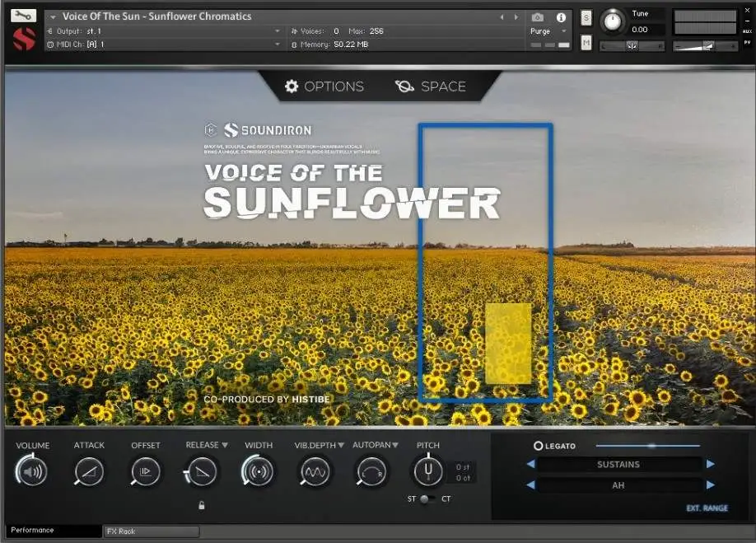Adjust the Pitch knob
The width and height of the screenshot is (756, 543).
(x=427, y=470)
